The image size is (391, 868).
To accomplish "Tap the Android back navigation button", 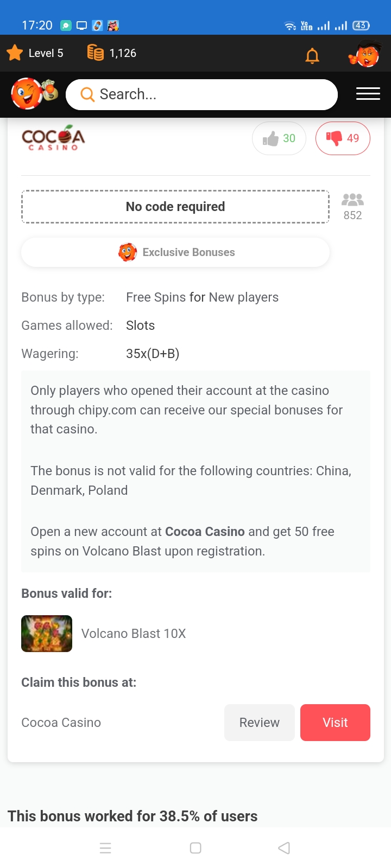I will pos(283,848).
